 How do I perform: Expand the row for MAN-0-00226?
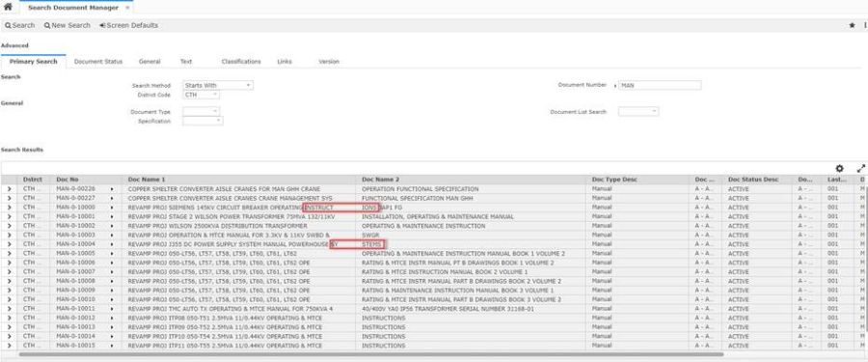(9, 189)
